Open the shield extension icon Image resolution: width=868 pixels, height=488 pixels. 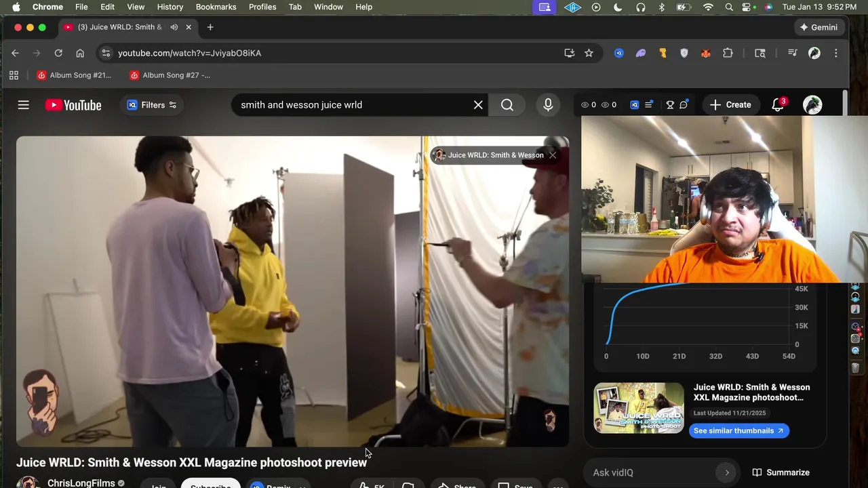pyautogui.click(x=684, y=53)
